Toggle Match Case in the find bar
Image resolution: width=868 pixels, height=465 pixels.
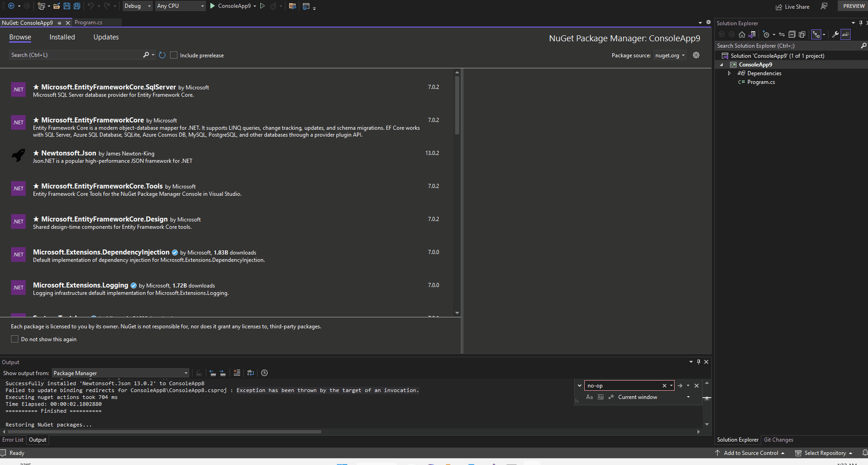[x=589, y=397]
